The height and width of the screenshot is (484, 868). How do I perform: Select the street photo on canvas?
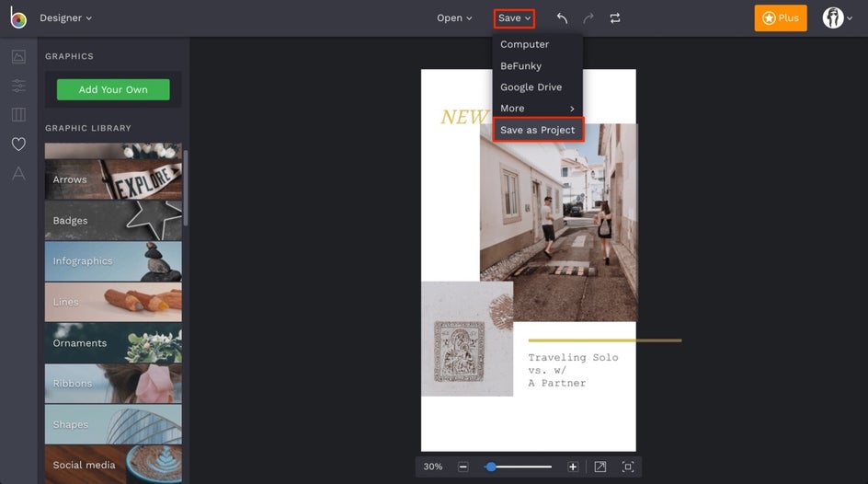(x=558, y=222)
